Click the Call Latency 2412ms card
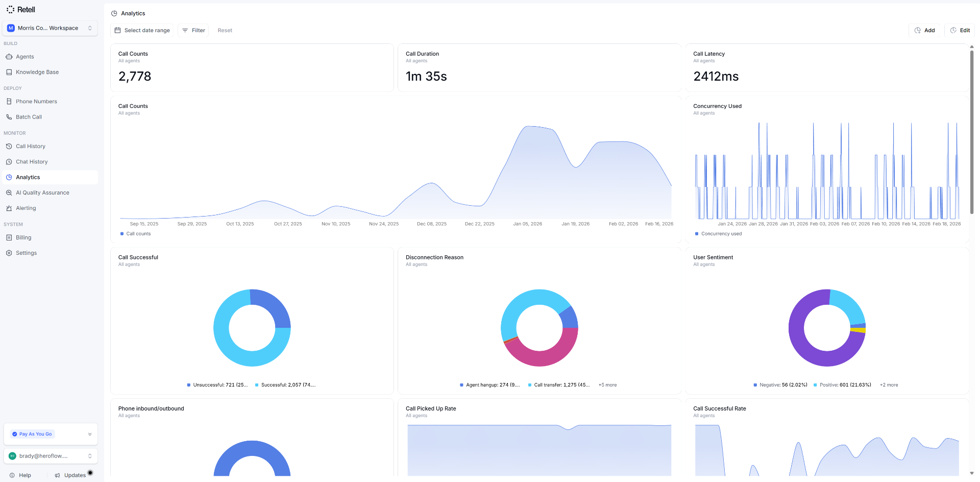980x482 pixels. tap(827, 67)
